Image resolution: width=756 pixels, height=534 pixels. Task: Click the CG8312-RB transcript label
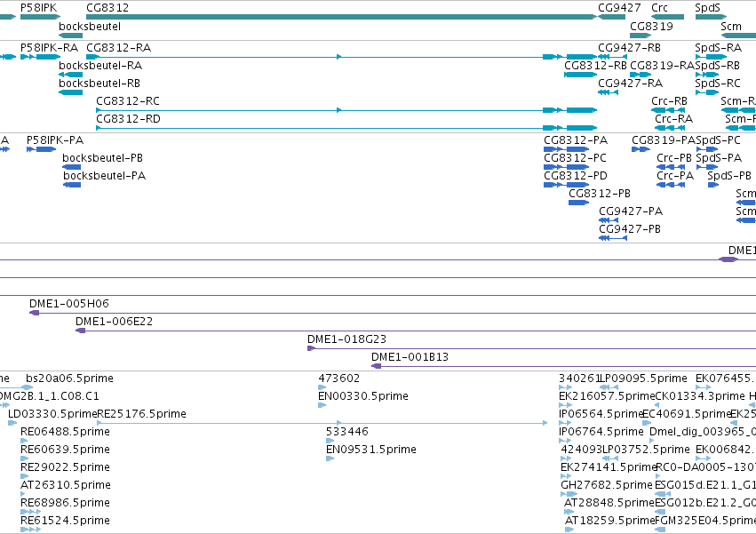point(595,66)
